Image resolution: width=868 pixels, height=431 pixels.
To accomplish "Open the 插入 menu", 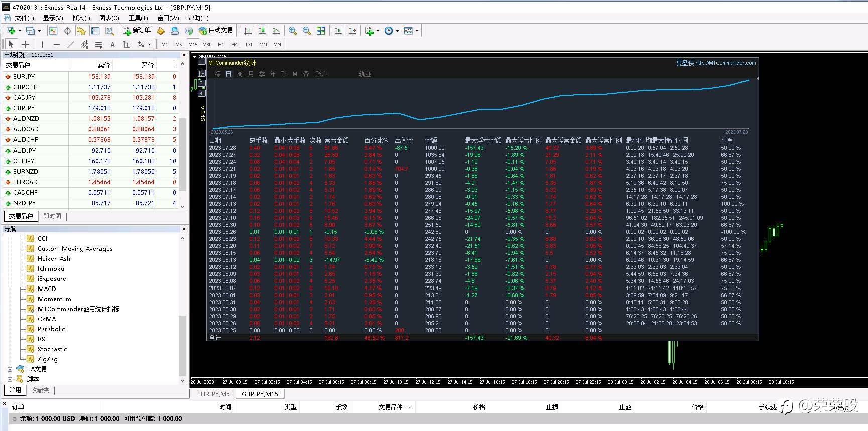I will point(81,18).
